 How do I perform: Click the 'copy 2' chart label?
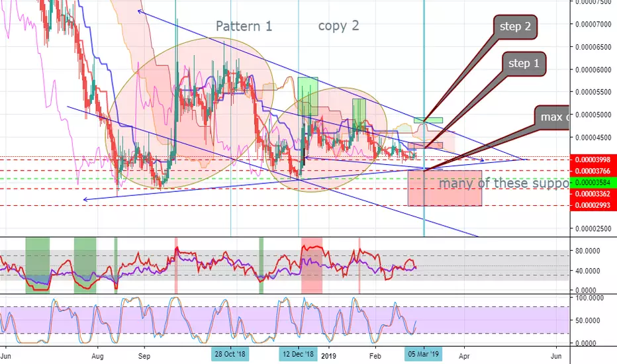[x=338, y=26]
